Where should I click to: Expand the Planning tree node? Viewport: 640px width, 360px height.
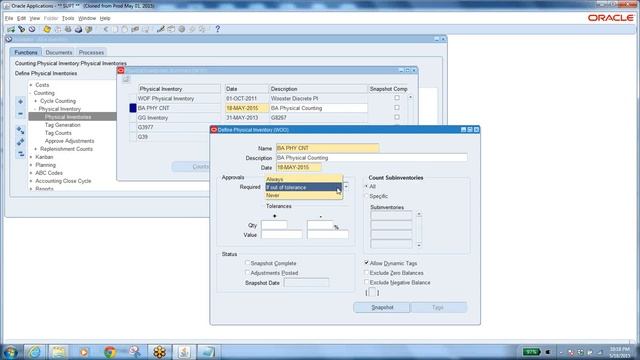pyautogui.click(x=31, y=165)
